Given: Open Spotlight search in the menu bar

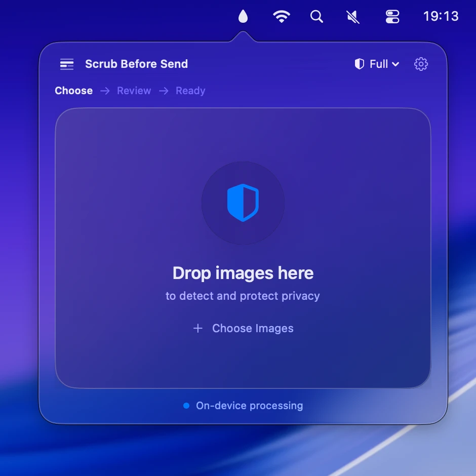Looking at the screenshot, I should 316,16.
